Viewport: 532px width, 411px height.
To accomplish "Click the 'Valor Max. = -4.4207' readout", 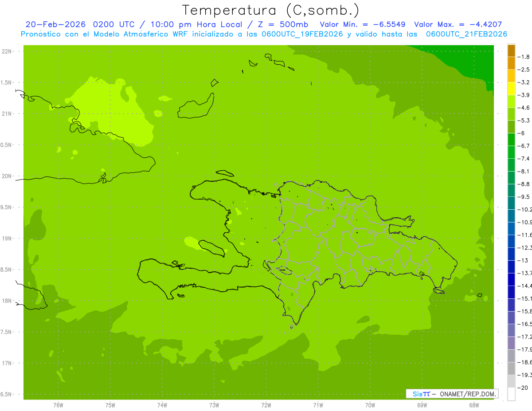I will 458,24.
